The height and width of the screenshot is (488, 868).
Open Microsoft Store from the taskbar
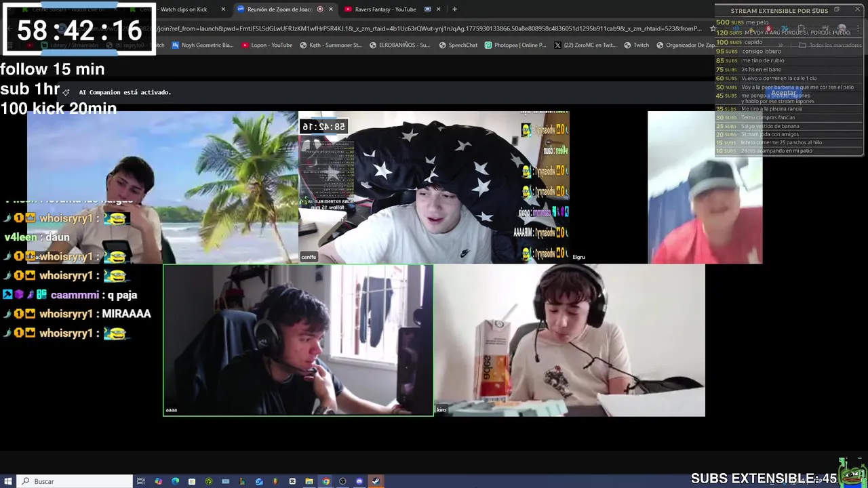[192, 481]
